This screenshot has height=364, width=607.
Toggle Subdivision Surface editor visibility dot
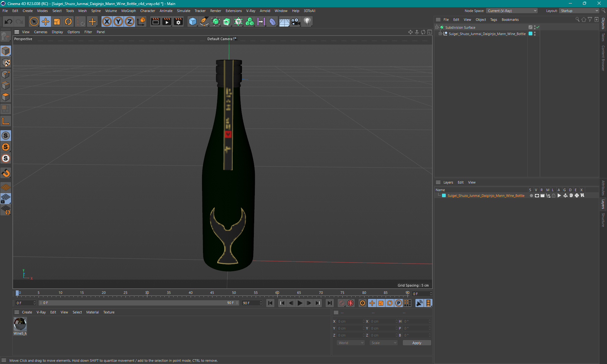pyautogui.click(x=535, y=26)
